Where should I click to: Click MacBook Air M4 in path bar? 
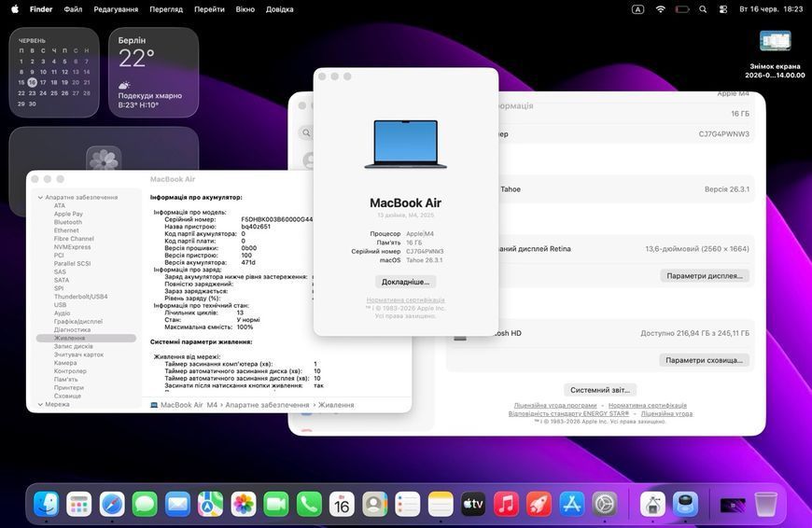tap(184, 405)
